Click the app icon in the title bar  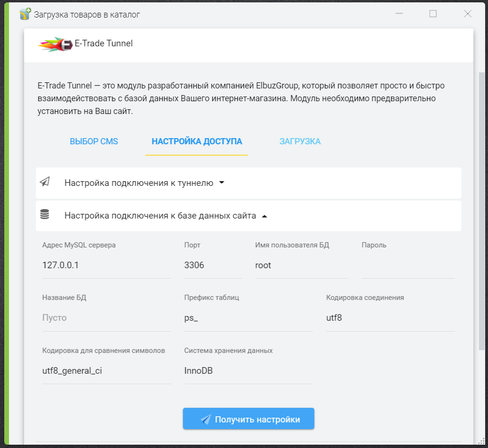(25, 14)
